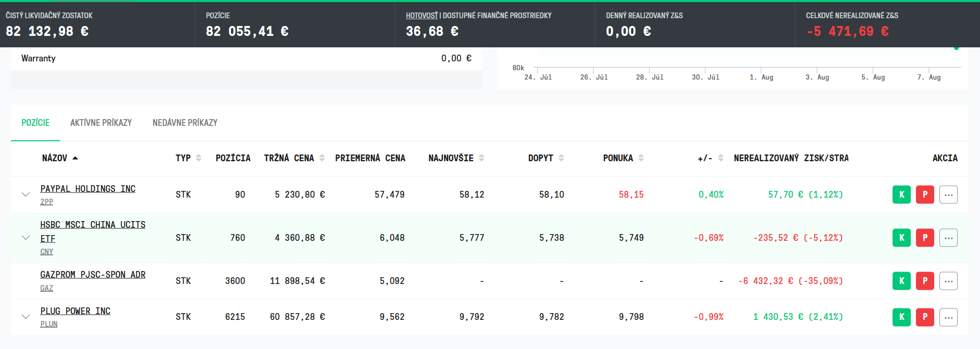Expand HSBC MSCI China ETF row details
Viewport: 980px width, 349px height.
(26, 238)
